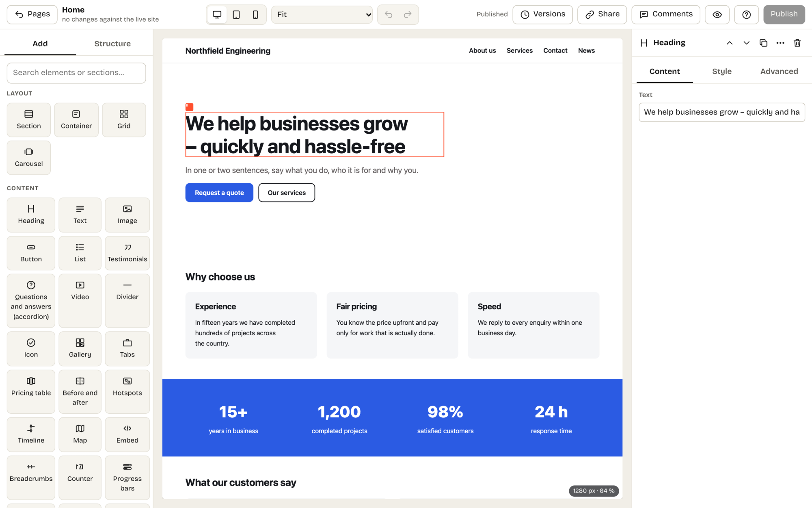Select the Why choose us heading
The width and height of the screenshot is (812, 508).
[x=220, y=277]
